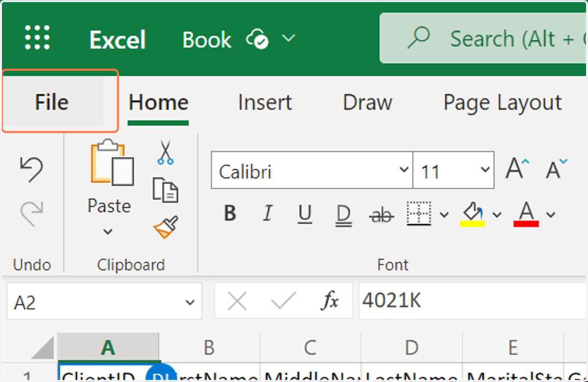Expand the Borders options arrow
Screen dimensions: 588x382
click(444, 215)
